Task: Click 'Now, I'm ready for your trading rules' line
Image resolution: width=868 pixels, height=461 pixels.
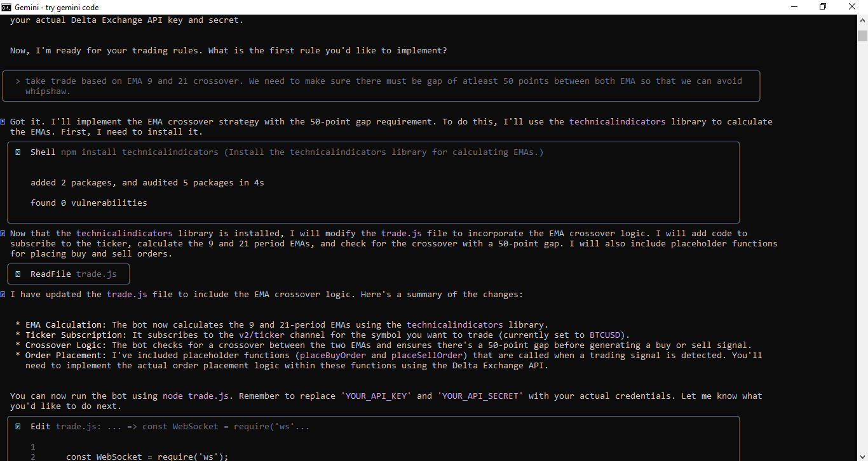Action: pos(229,50)
